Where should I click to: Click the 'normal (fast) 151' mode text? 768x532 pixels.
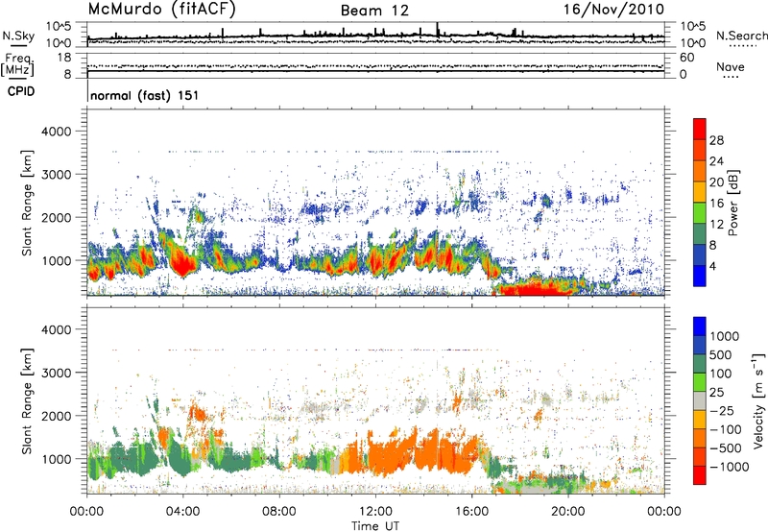pyautogui.click(x=145, y=95)
